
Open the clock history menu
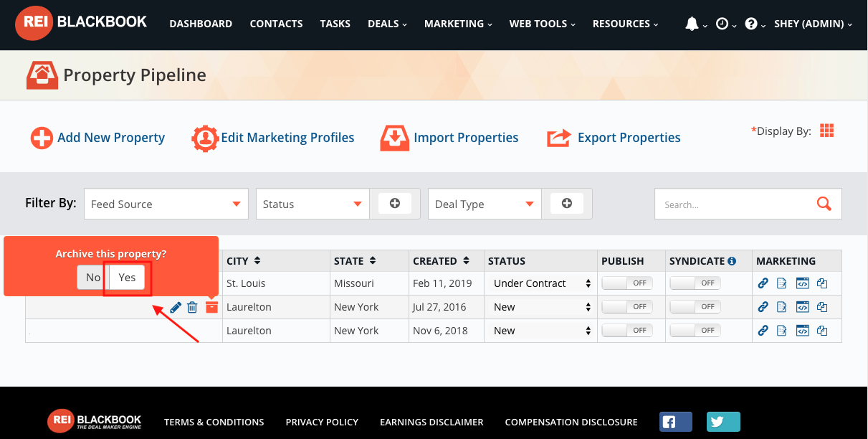[722, 24]
